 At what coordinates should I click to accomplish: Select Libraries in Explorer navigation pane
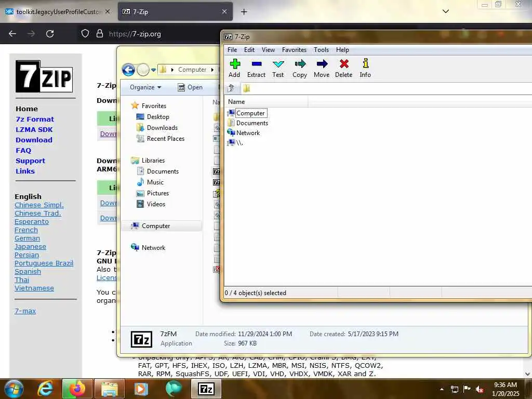148,161
